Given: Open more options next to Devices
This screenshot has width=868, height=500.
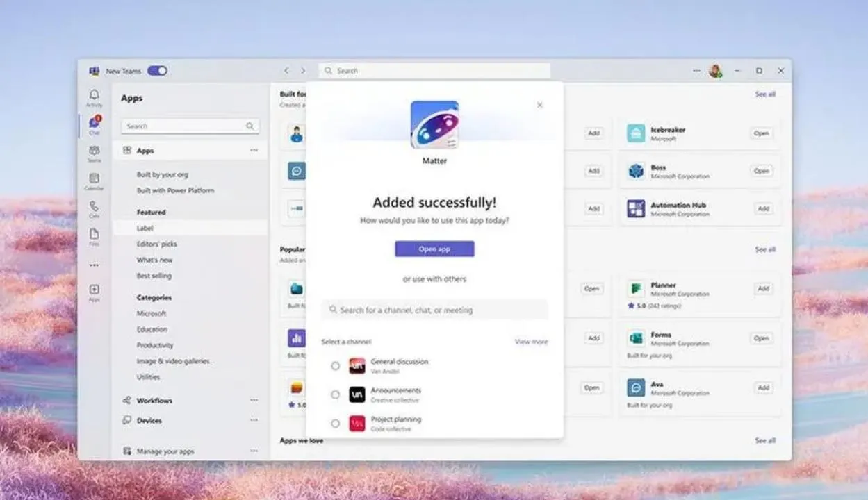Looking at the screenshot, I should click(254, 420).
